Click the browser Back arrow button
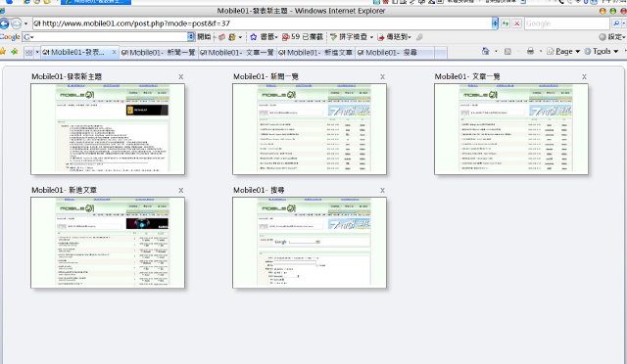 tap(4, 24)
